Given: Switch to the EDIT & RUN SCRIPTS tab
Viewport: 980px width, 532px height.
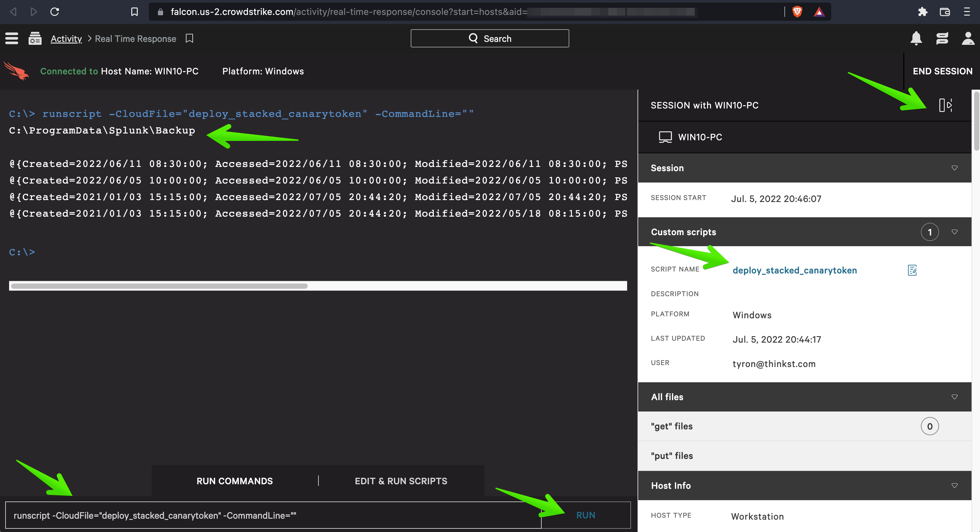Looking at the screenshot, I should (x=401, y=481).
